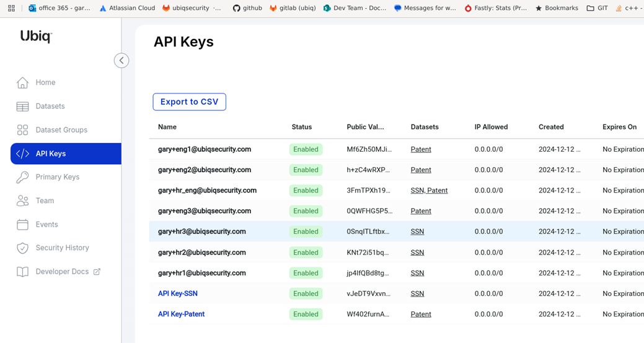Sort the table by Name column header
The image size is (644, 343).
[x=167, y=127]
